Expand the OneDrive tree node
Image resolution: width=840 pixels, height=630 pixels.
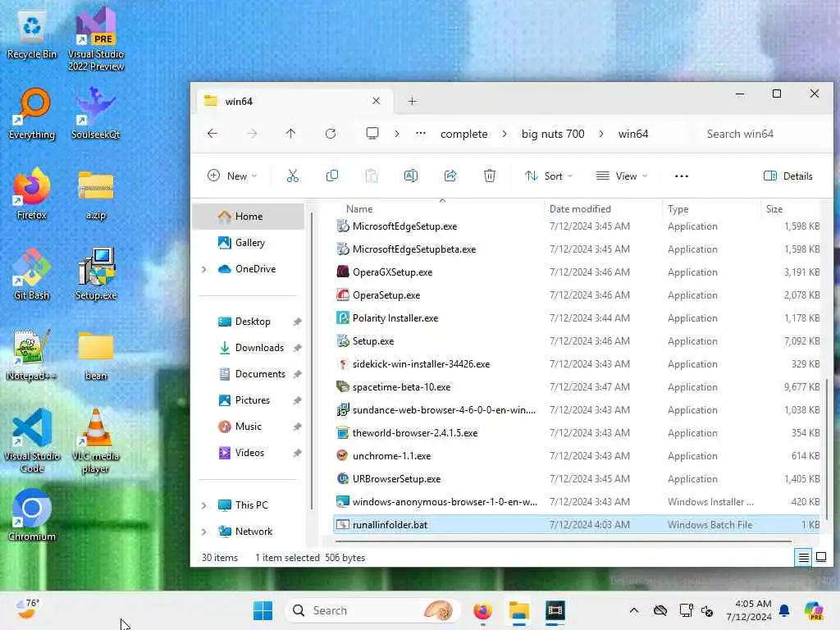[x=203, y=269]
